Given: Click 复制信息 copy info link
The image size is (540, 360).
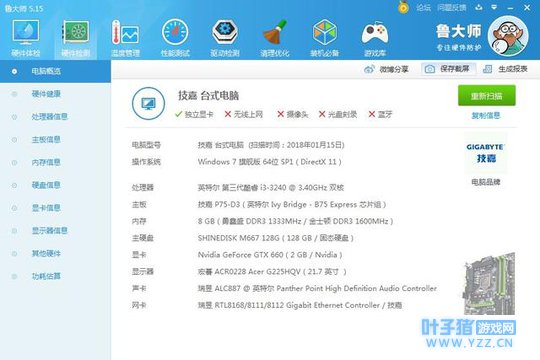Looking at the screenshot, I should (486, 115).
